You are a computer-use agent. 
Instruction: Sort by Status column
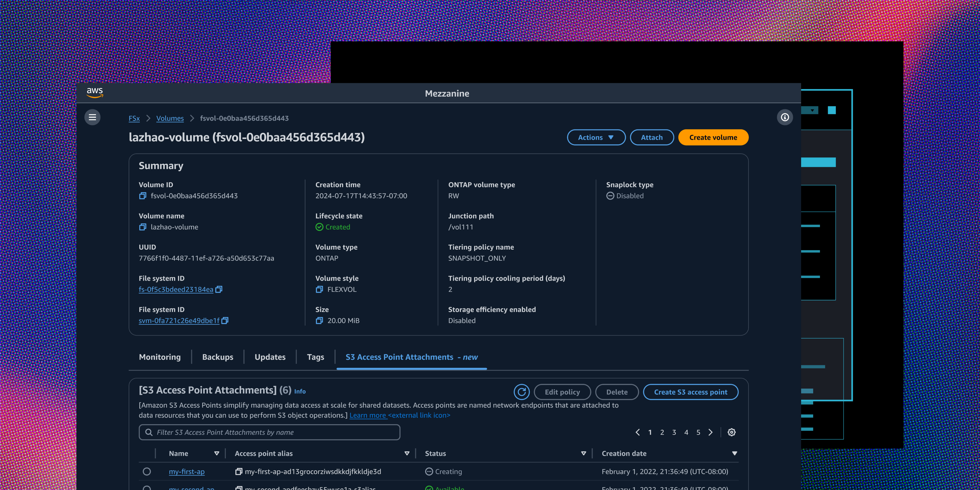coord(584,453)
